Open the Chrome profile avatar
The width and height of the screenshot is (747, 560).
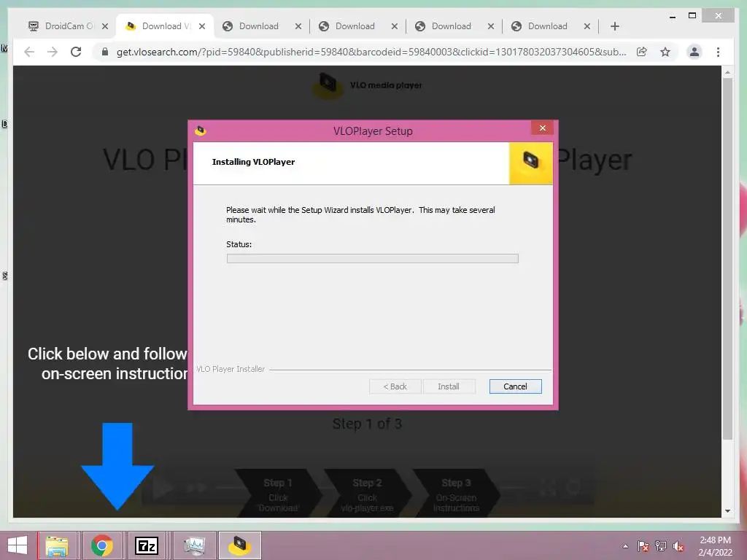(x=694, y=52)
